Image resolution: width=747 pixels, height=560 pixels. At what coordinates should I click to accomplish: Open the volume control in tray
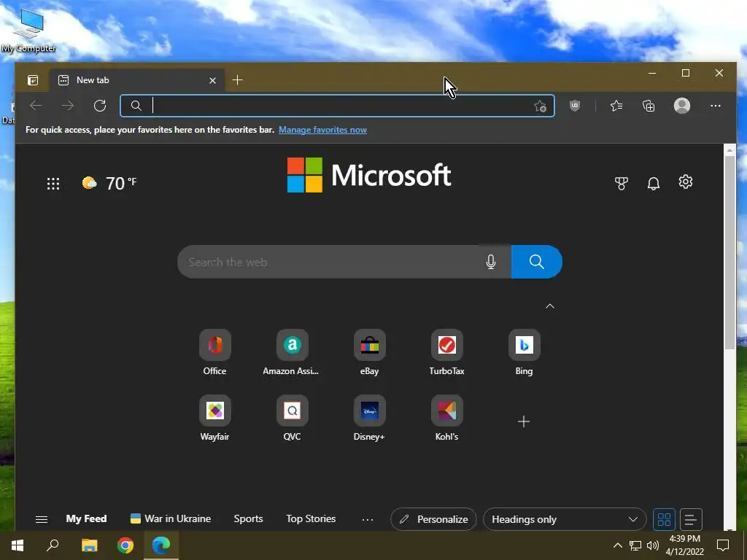[653, 545]
